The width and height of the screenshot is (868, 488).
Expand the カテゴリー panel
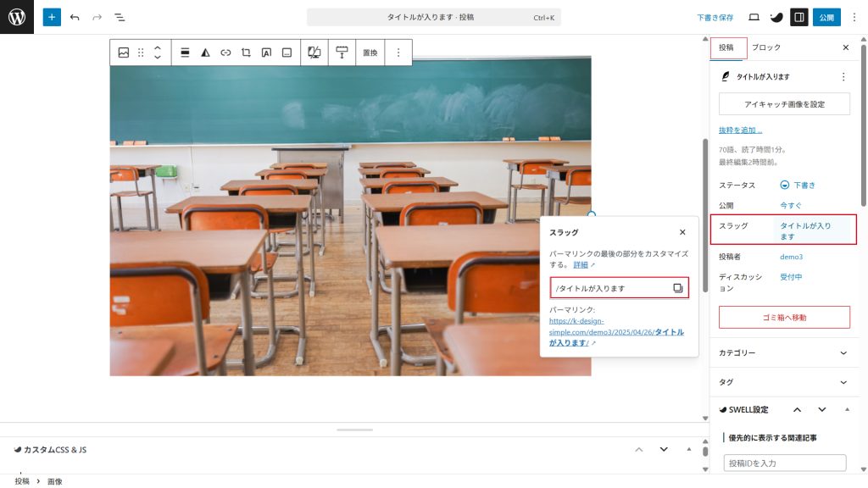pos(783,352)
